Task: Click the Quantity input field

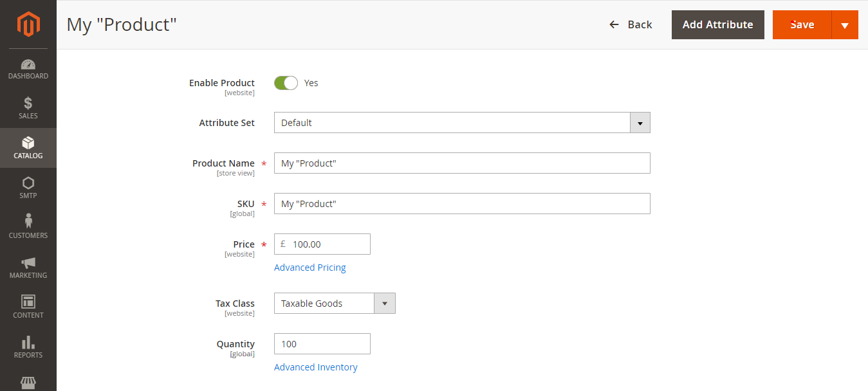Action: click(x=322, y=343)
